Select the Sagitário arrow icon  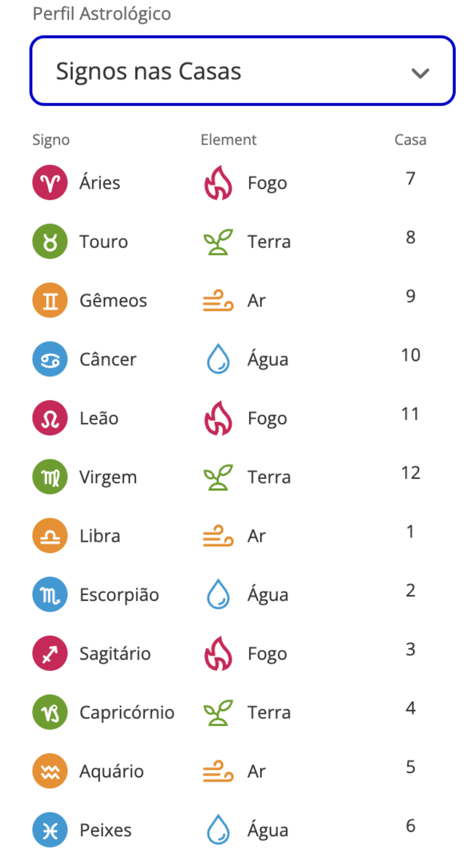pyautogui.click(x=50, y=654)
